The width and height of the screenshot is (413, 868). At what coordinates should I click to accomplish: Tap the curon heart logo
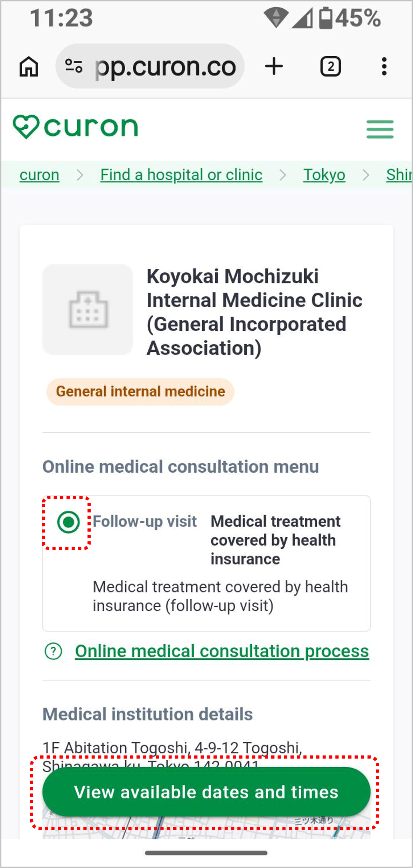coord(76,127)
